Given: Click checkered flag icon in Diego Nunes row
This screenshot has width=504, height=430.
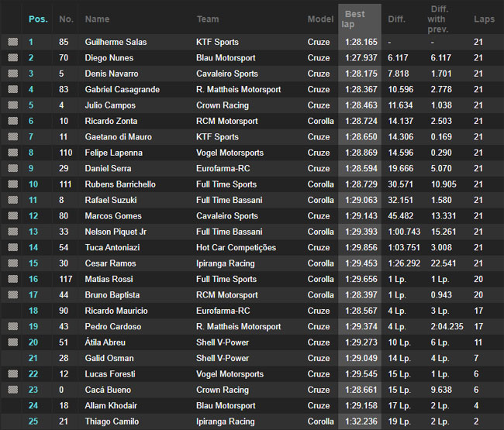Looking at the screenshot, I should [13, 57].
